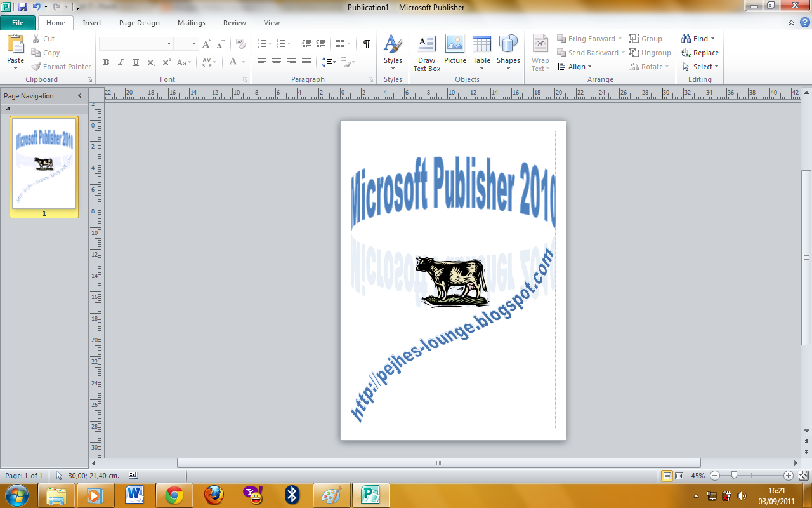Open the Styles gallery

point(393,53)
